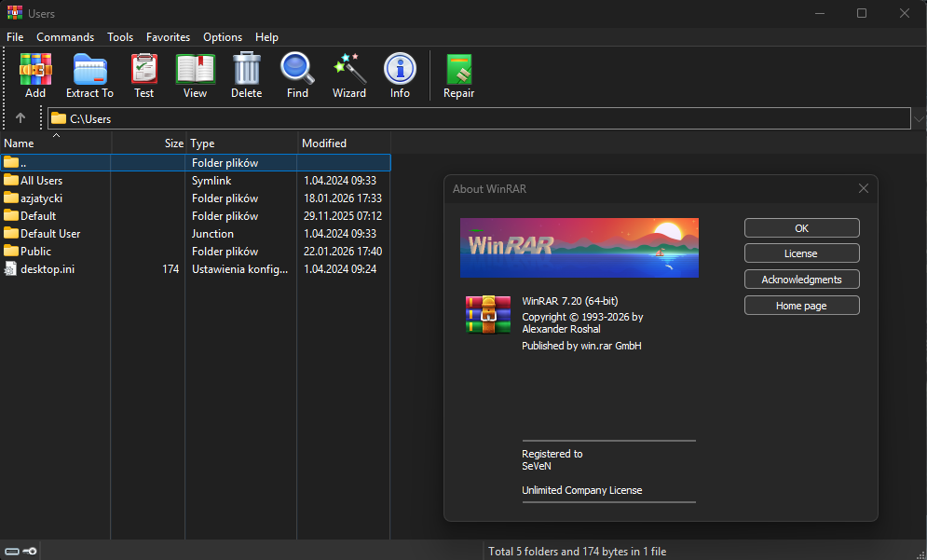The image size is (927, 560).
Task: Click the desktop.ini file icon
Action: tap(10, 268)
